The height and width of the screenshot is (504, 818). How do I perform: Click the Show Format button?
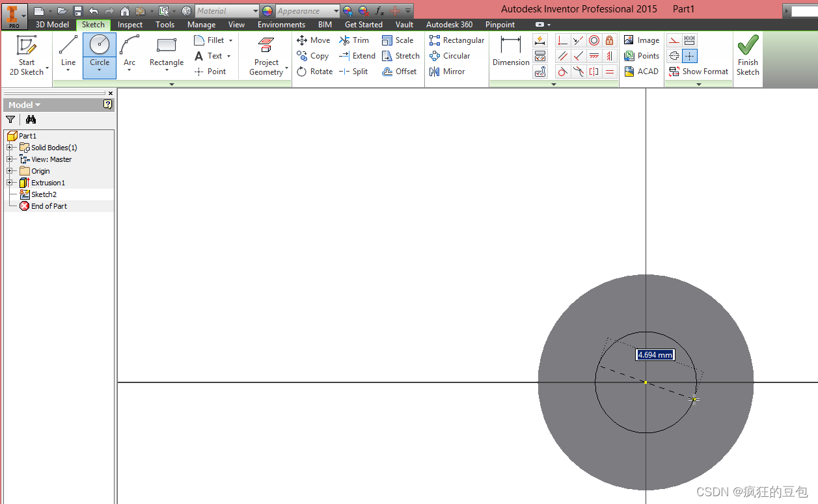click(x=699, y=72)
